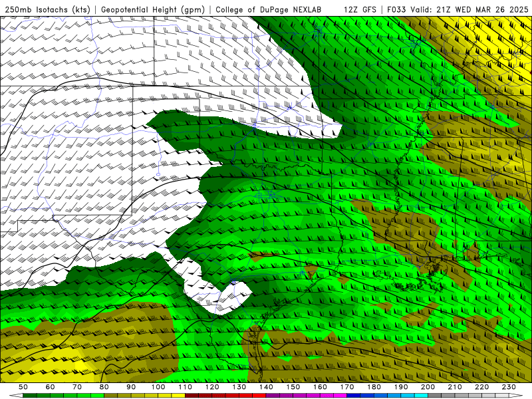
Task: Click the 120 value on the color scale
Action: (x=212, y=387)
